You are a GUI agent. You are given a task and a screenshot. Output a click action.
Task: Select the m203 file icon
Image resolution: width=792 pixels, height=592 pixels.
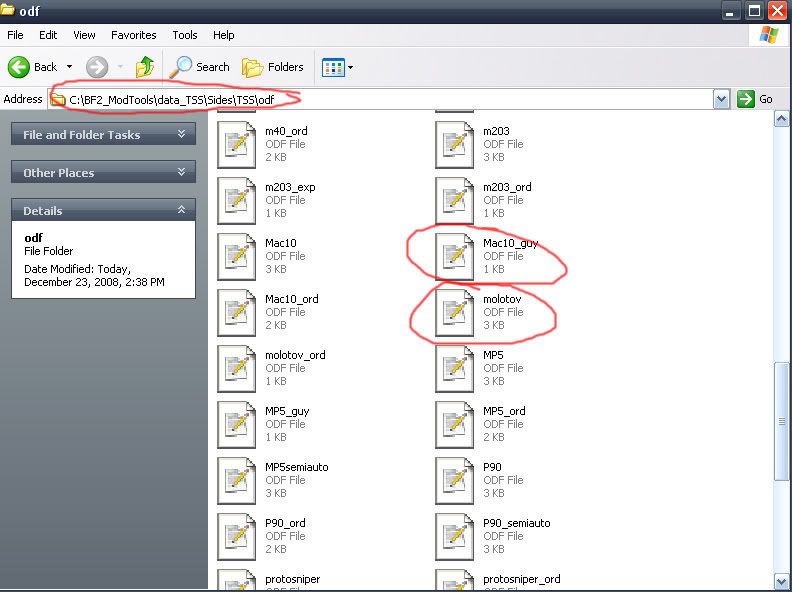[x=455, y=144]
